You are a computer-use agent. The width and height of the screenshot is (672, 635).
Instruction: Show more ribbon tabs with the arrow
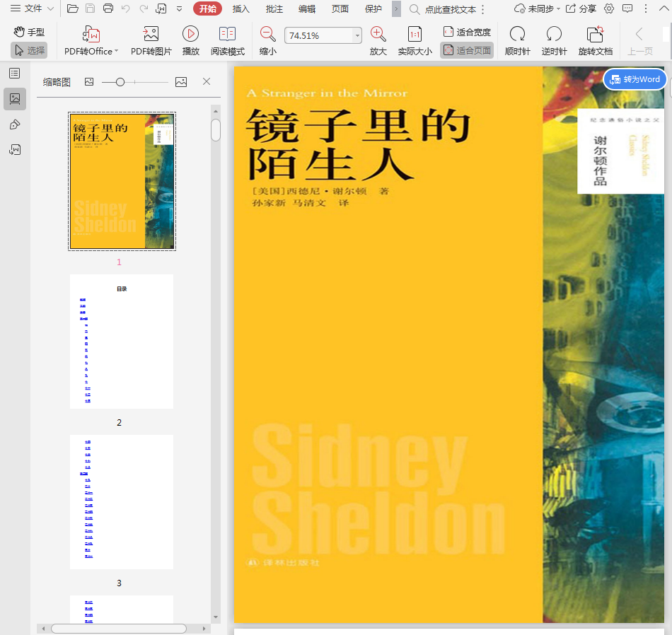[x=396, y=8]
